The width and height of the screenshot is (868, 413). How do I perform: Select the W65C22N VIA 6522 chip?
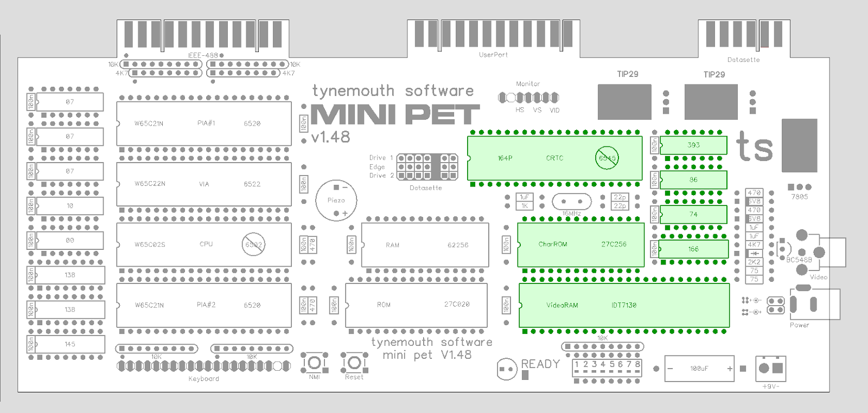[204, 184]
